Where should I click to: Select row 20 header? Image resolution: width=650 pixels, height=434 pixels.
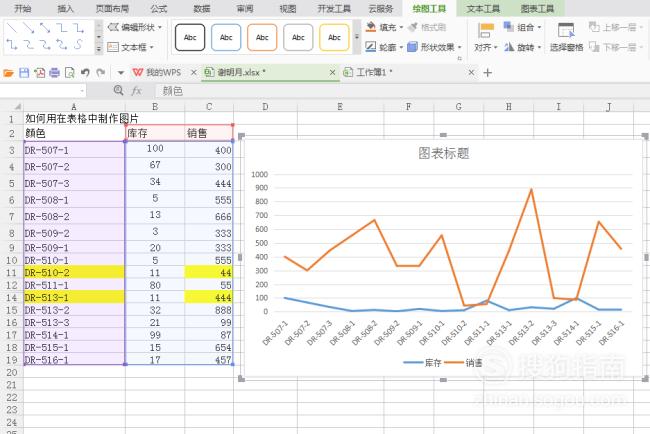click(x=12, y=372)
